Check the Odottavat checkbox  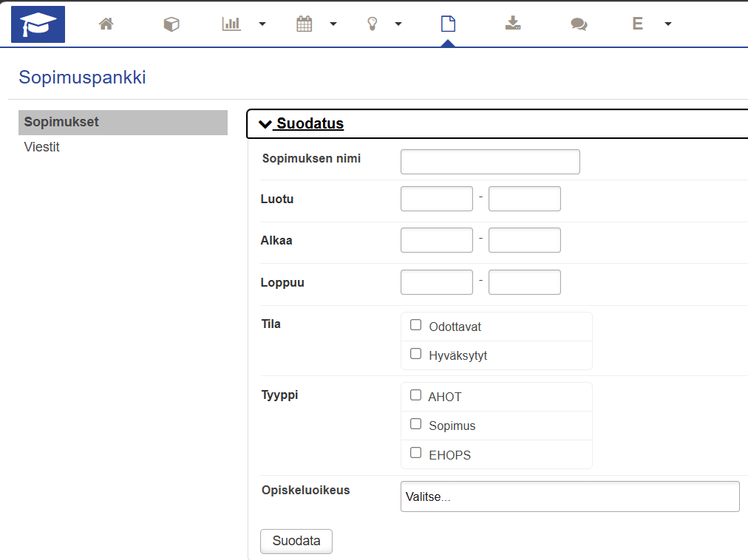(x=416, y=325)
